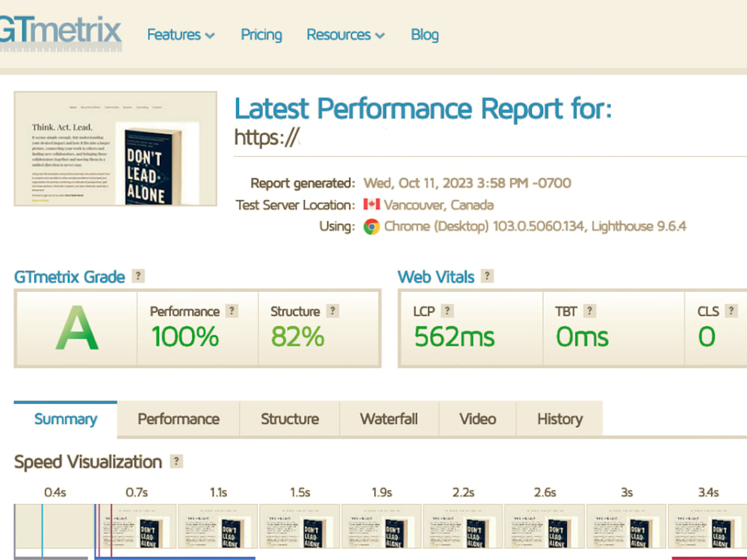This screenshot has width=747, height=560.
Task: Click the letter A grade
Action: pyautogui.click(x=77, y=328)
